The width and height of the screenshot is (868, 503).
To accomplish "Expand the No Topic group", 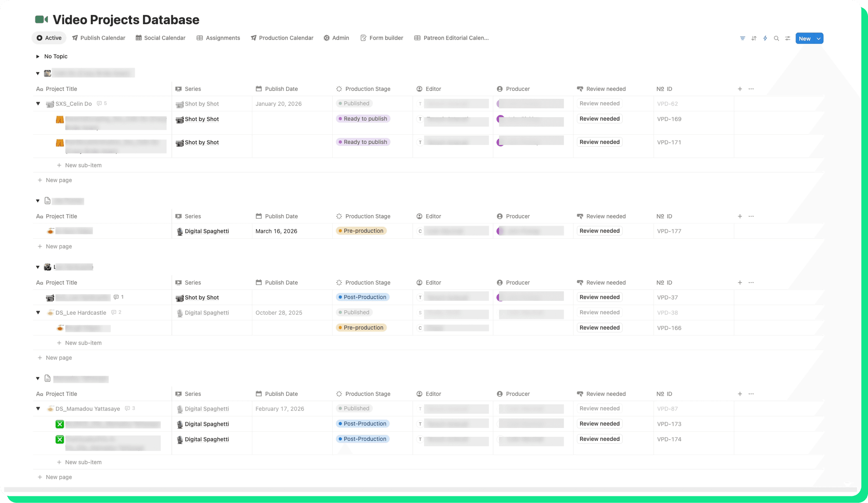I will click(38, 56).
